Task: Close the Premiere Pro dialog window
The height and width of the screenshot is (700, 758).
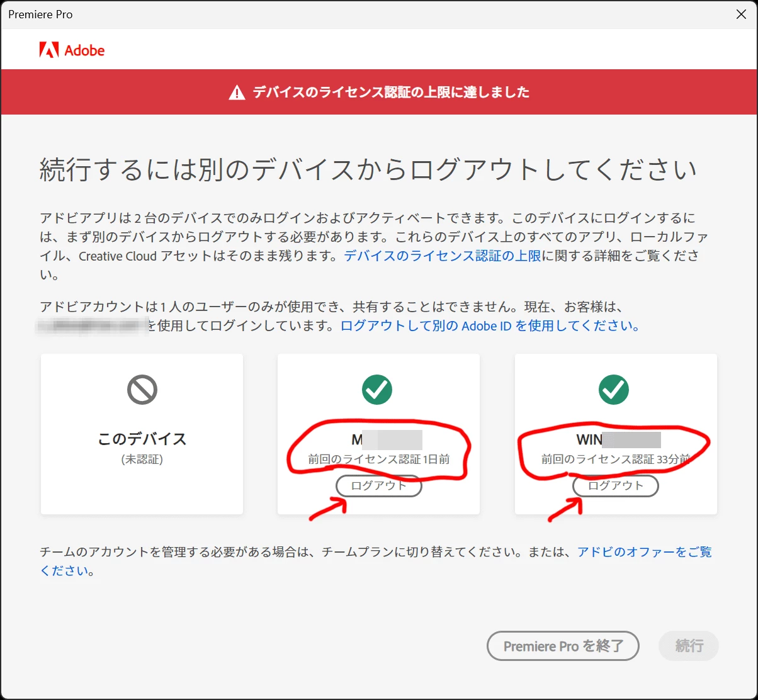Action: coord(741,14)
